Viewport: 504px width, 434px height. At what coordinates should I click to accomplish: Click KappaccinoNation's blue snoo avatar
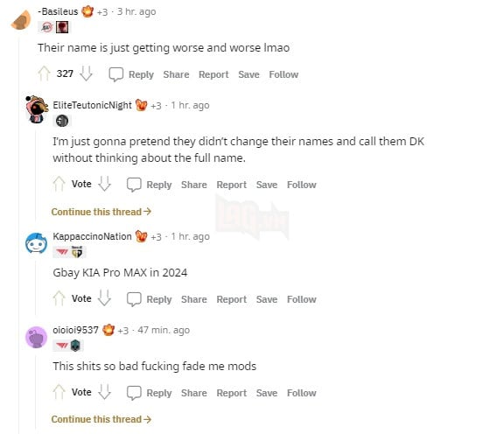(x=37, y=243)
